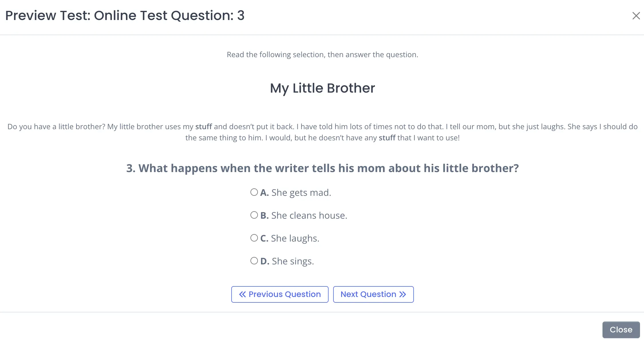Select radio option A
This screenshot has height=343, width=644.
coord(254,192)
